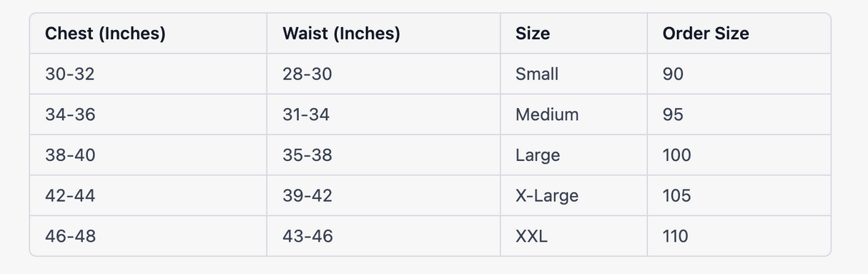Click the Size column header
Image resolution: width=868 pixels, height=274 pixels.
click(573, 33)
